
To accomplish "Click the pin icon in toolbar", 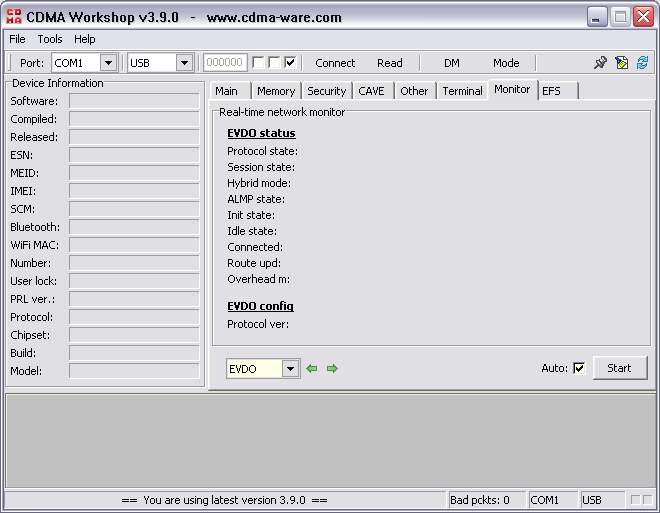I will tap(600, 63).
